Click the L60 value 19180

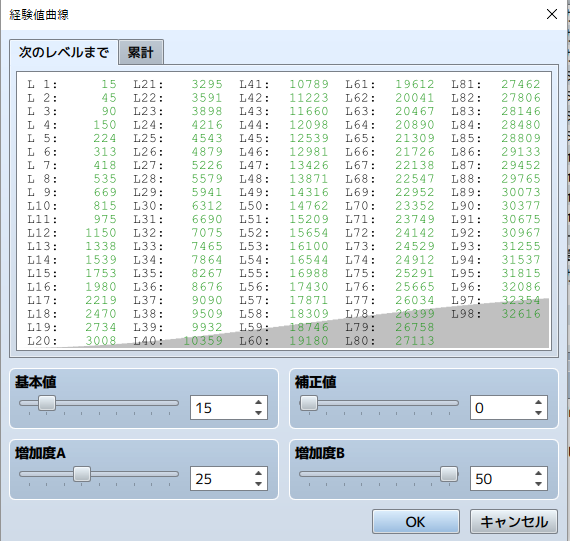coord(309,341)
